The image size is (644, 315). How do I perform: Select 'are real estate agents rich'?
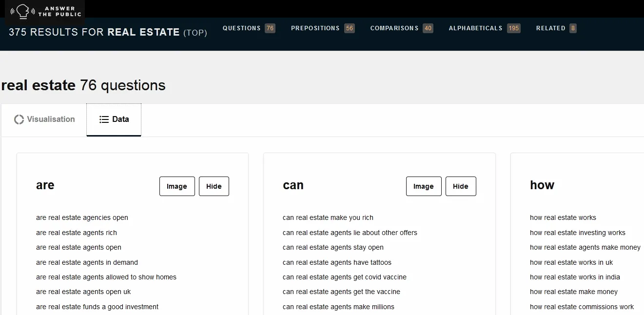[x=77, y=233]
